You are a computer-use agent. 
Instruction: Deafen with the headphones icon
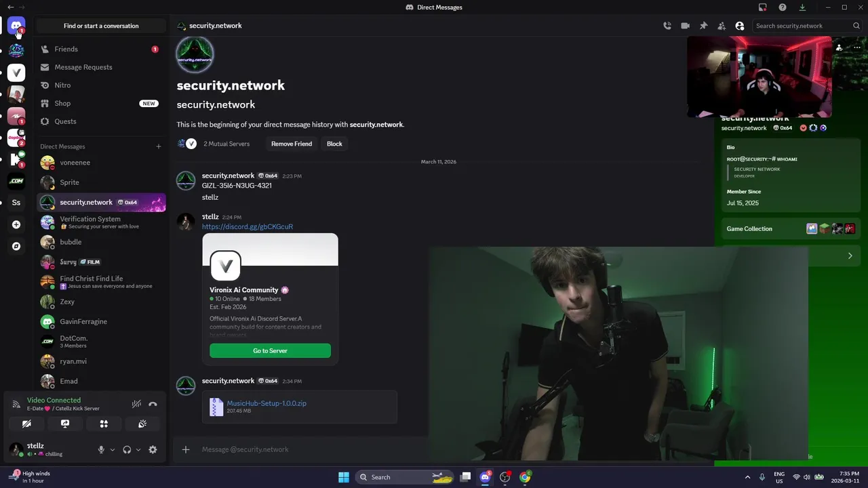(x=127, y=449)
